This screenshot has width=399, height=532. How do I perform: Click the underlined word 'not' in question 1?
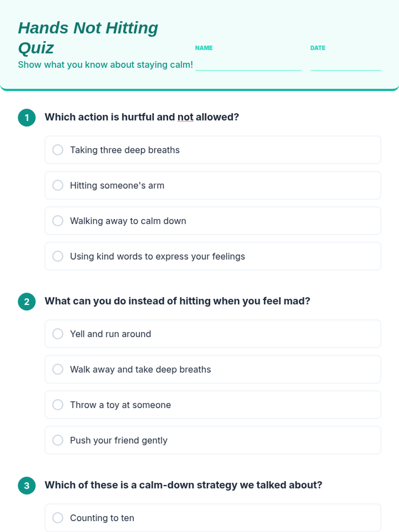click(186, 117)
